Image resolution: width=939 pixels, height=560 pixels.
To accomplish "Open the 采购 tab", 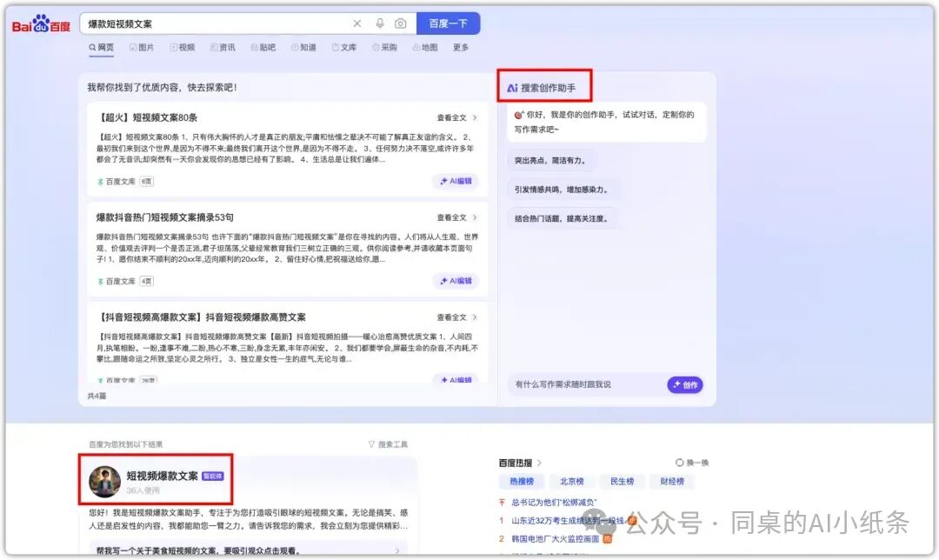I will pyautogui.click(x=384, y=47).
